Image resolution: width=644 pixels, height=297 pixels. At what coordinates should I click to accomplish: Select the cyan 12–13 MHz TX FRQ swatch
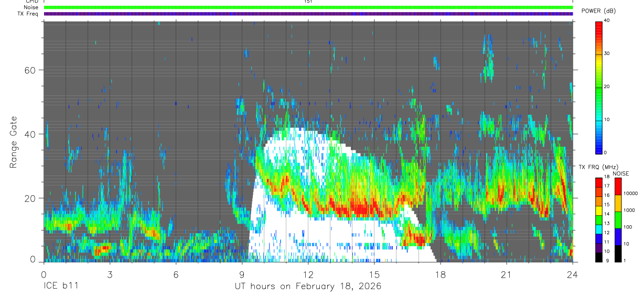[599, 229]
